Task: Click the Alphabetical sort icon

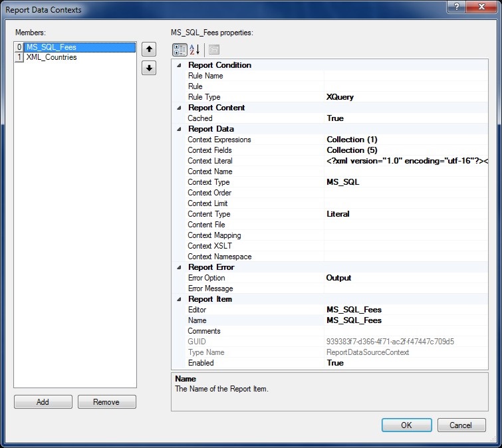Action: coord(195,50)
